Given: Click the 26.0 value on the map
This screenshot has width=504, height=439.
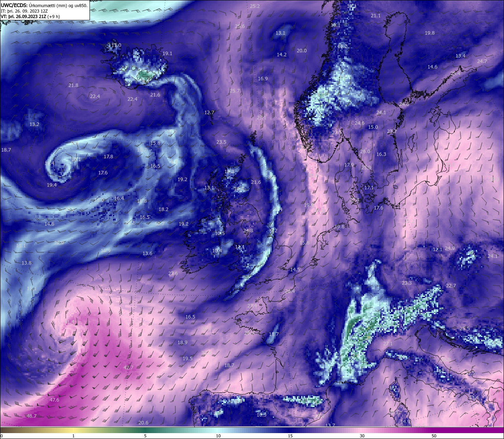Looking at the screenshot, I should coord(365,151).
